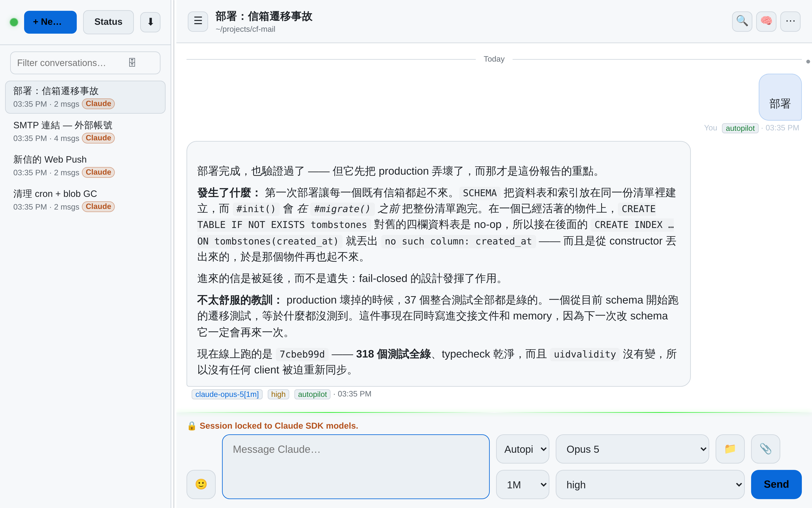
Task: Open the search magnifier icon
Action: [742, 21]
